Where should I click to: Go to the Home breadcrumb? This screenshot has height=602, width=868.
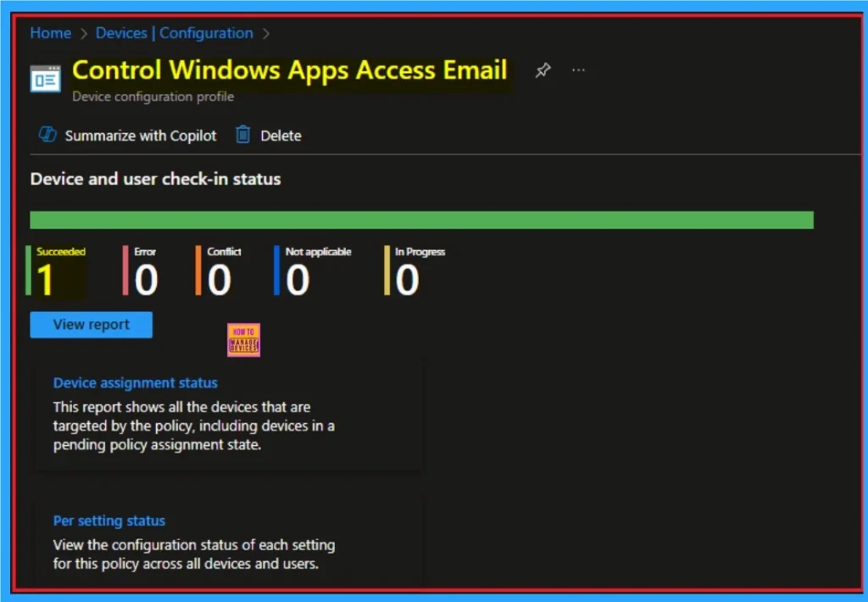pos(51,33)
